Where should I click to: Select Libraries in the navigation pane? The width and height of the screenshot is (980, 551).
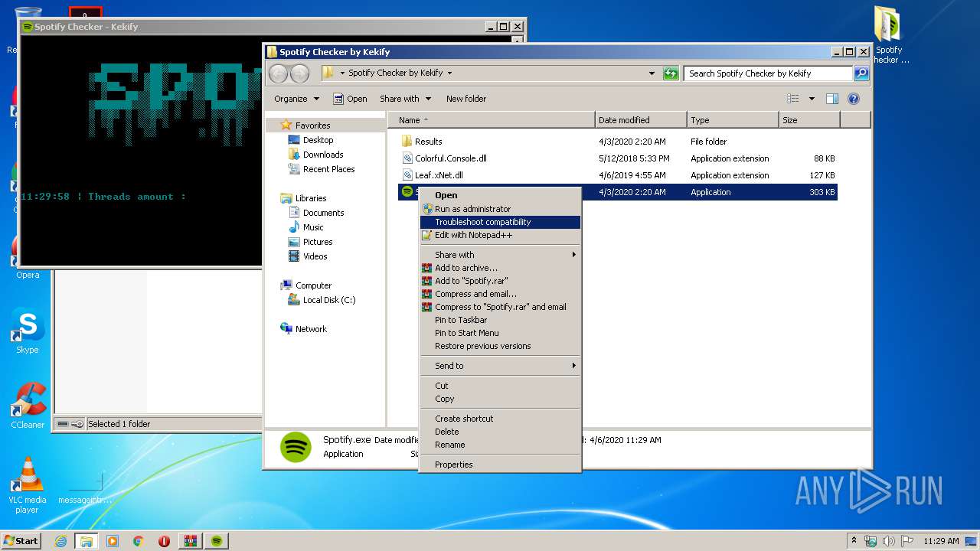coord(311,198)
